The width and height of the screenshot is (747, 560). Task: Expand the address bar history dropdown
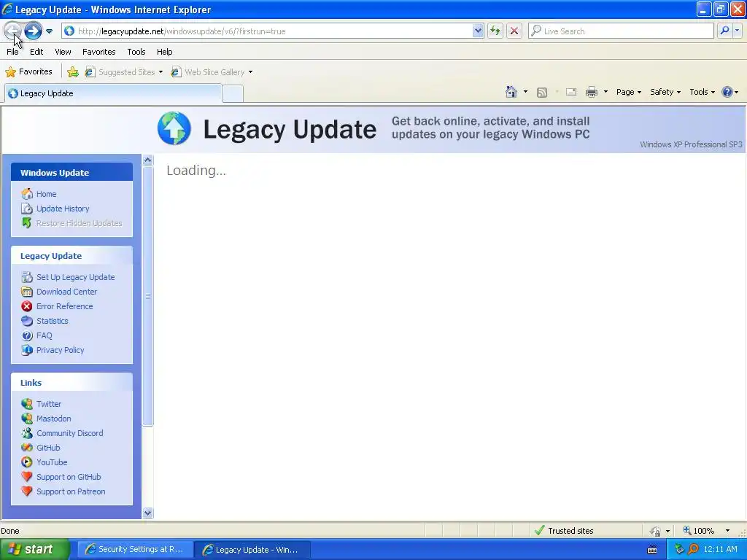pyautogui.click(x=478, y=31)
